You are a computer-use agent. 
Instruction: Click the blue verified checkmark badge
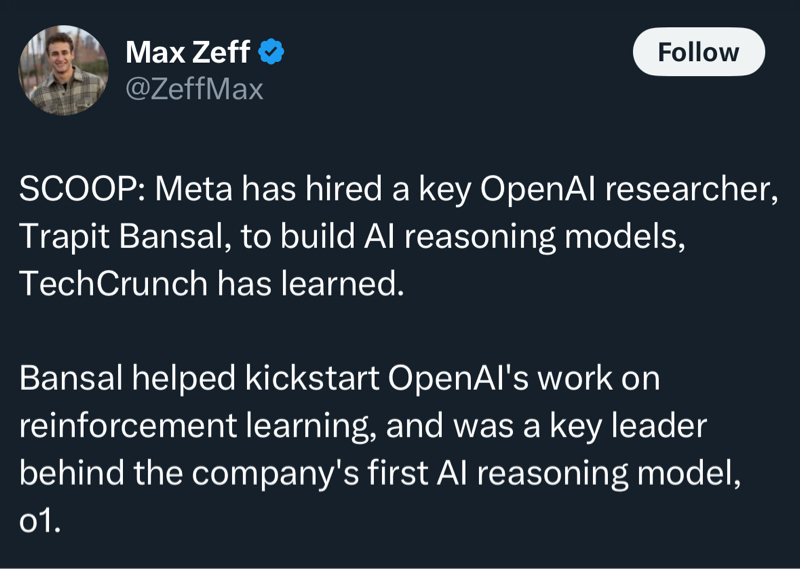(x=271, y=52)
